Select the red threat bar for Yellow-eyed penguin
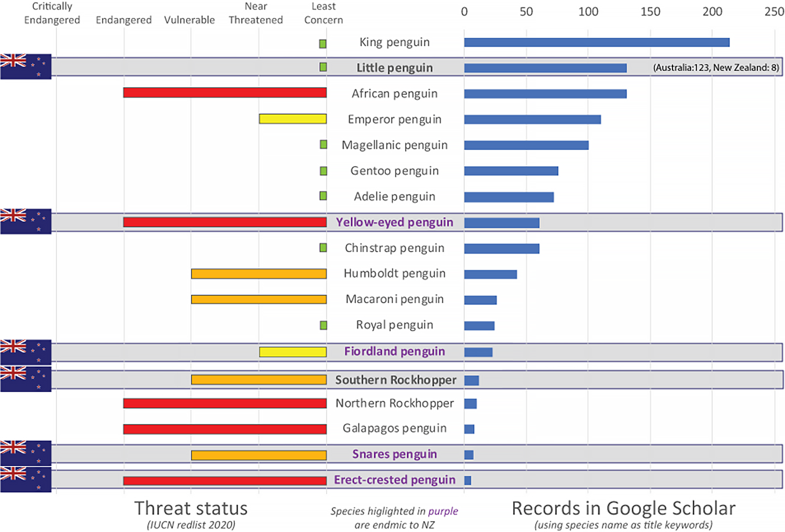 [x=225, y=222]
